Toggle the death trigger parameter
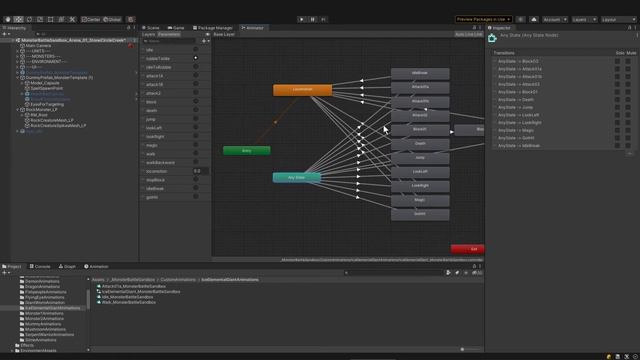This screenshot has width=640, height=360. coord(196,110)
